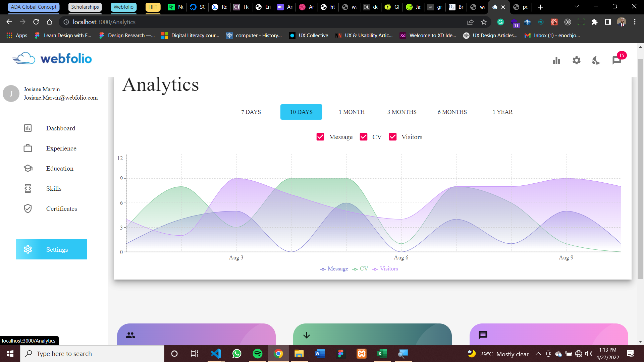Image resolution: width=644 pixels, height=362 pixels.
Task: Select the 7 DAYS range tab
Action: [251, 112]
